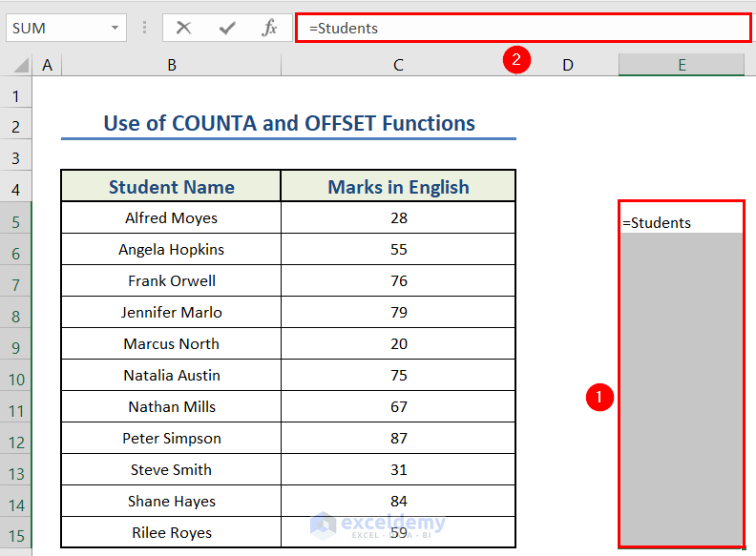Select column D header
The height and width of the screenshot is (556, 756).
coord(568,65)
